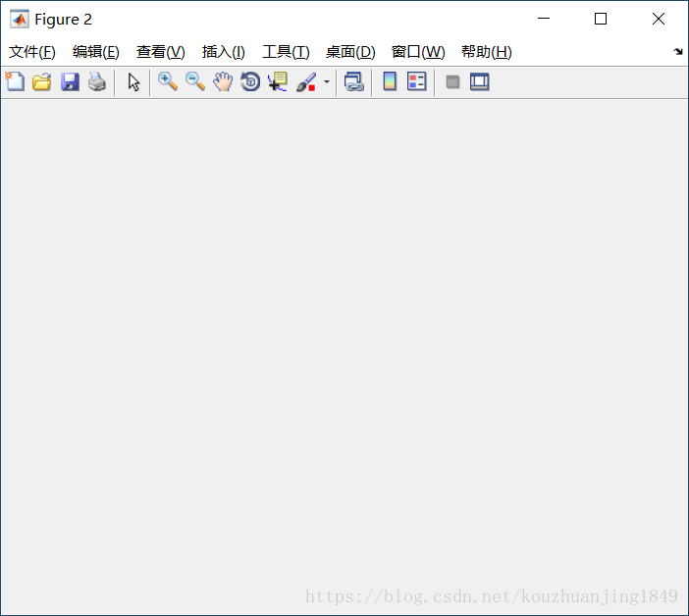Close the Figure 2 window
Screen dimensions: 689x616
pyautogui.click(x=659, y=19)
